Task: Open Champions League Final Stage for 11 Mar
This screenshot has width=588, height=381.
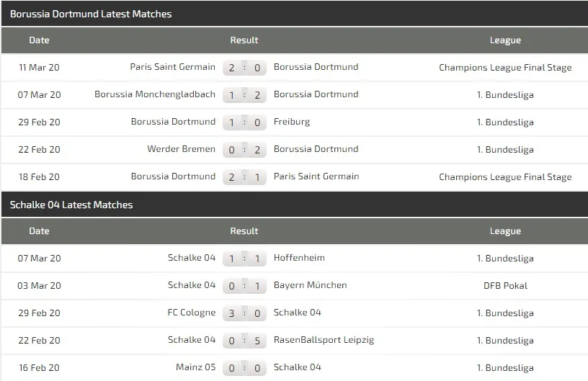Action: 505,68
